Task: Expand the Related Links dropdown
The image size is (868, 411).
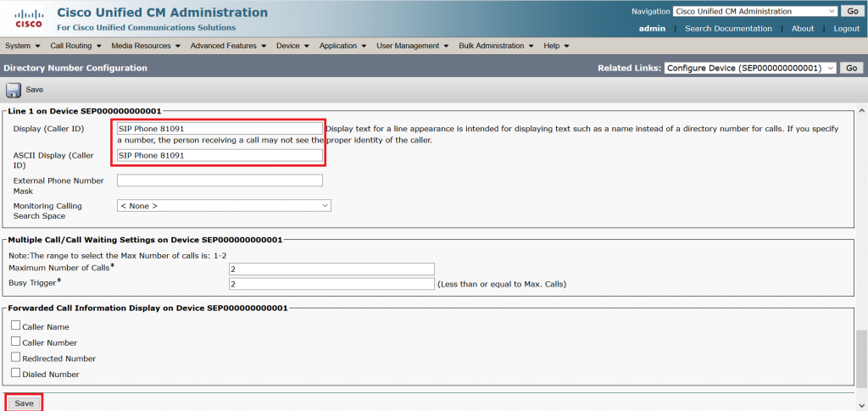Action: click(x=751, y=68)
